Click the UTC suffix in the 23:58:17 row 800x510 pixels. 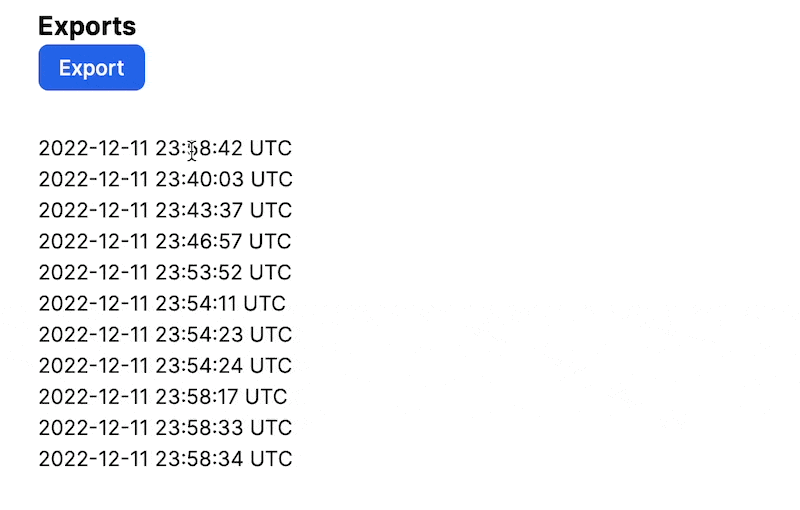(x=266, y=397)
